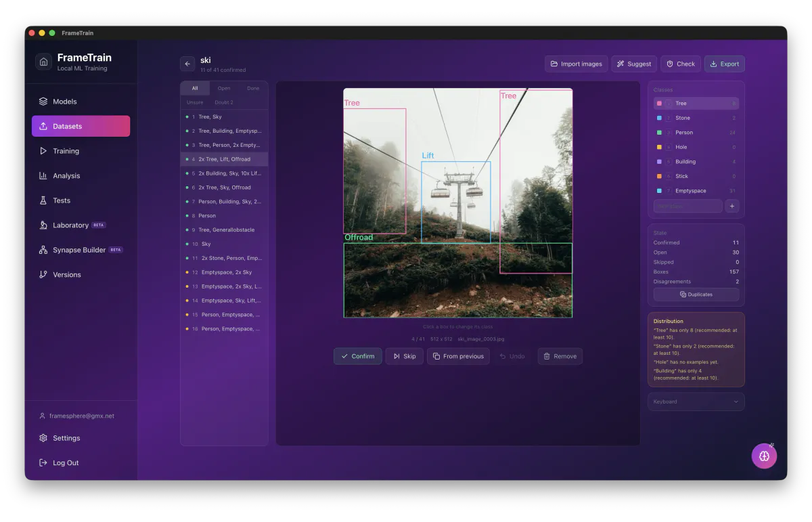This screenshot has width=812, height=522.
Task: Select image row 1 Tree, Sky
Action: [x=224, y=117]
